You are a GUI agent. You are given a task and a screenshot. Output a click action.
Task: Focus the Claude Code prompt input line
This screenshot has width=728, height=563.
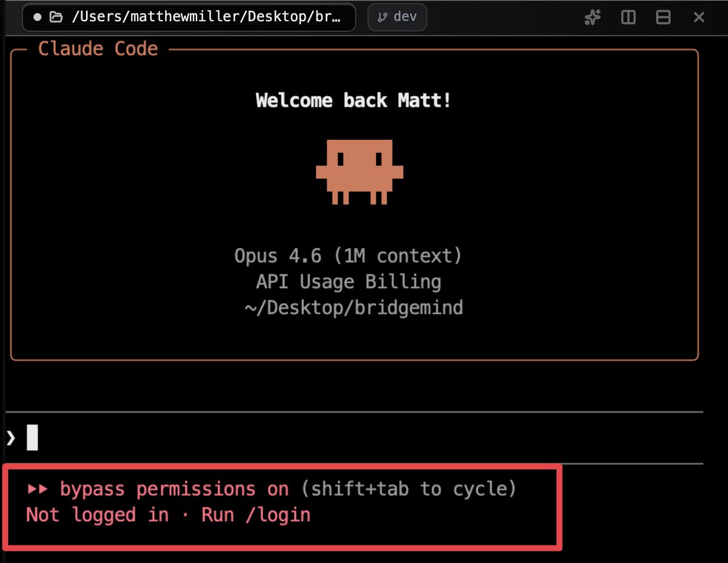pyautogui.click(x=354, y=438)
